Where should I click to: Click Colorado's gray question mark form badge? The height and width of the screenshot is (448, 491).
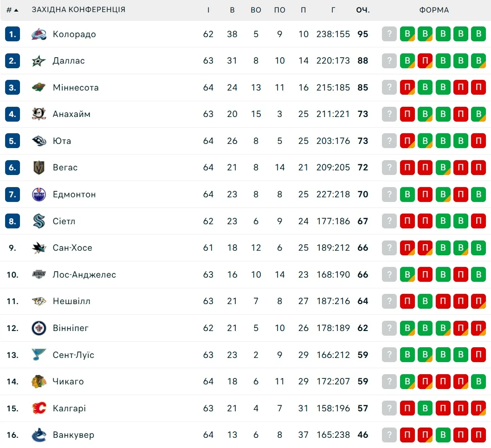(389, 34)
